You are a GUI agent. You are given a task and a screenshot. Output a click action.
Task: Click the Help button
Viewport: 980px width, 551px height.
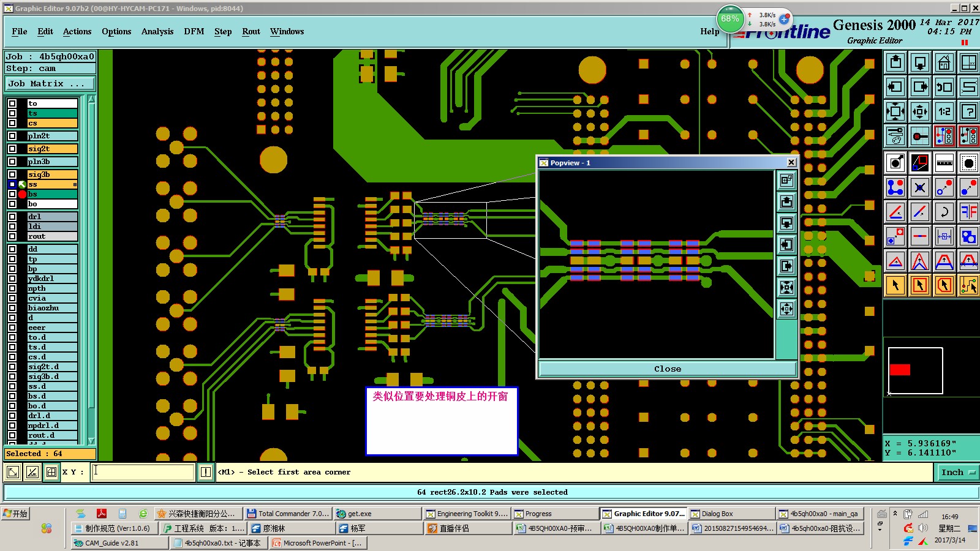point(710,31)
